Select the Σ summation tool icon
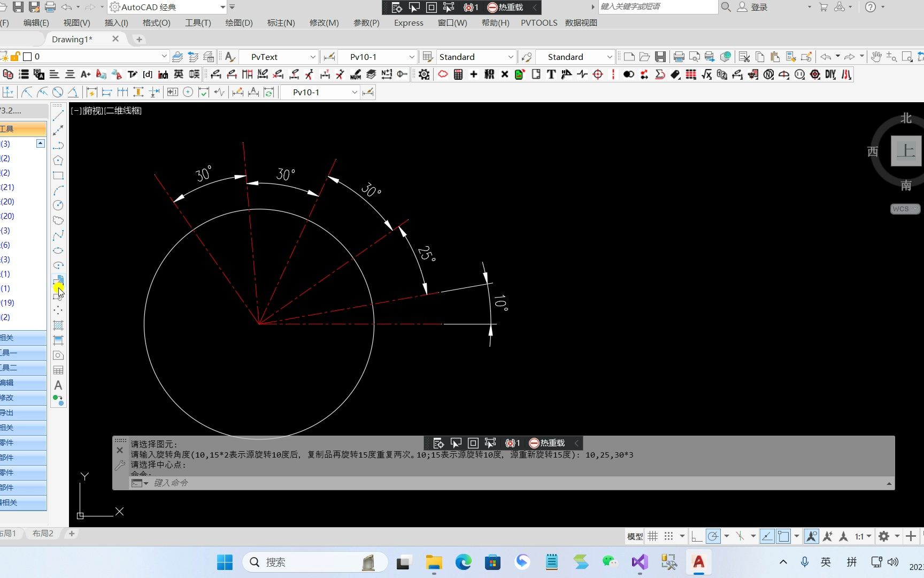Viewport: 924px width, 578px height. [660, 74]
